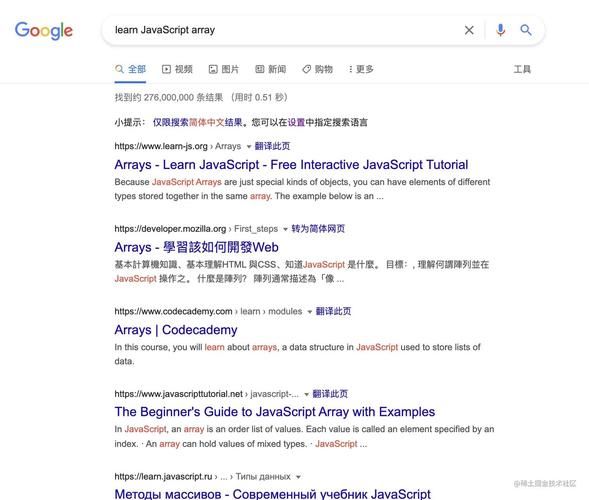Click 仅限搜索简体中文结果 link
The height and width of the screenshot is (500, 589).
pyautogui.click(x=198, y=122)
